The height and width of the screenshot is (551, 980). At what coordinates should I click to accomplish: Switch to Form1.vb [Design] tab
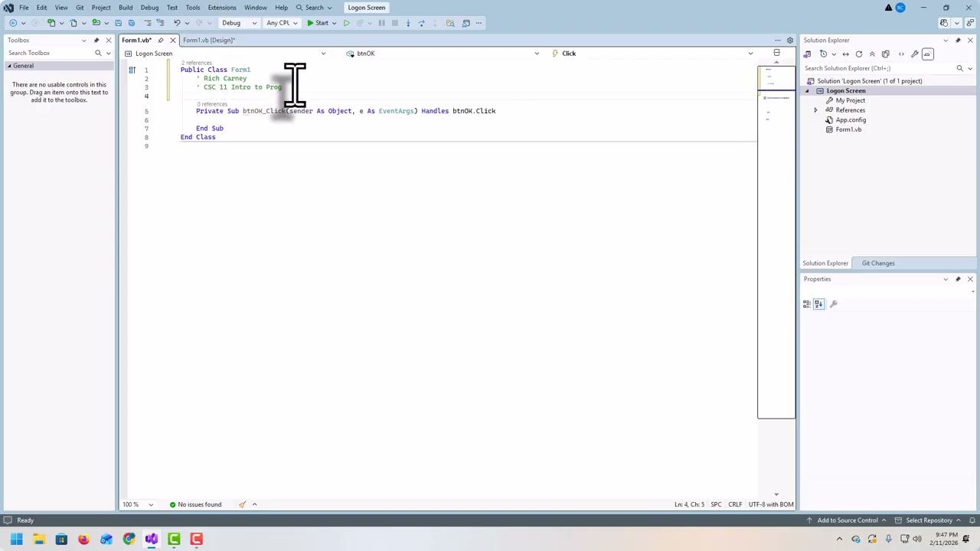208,40
